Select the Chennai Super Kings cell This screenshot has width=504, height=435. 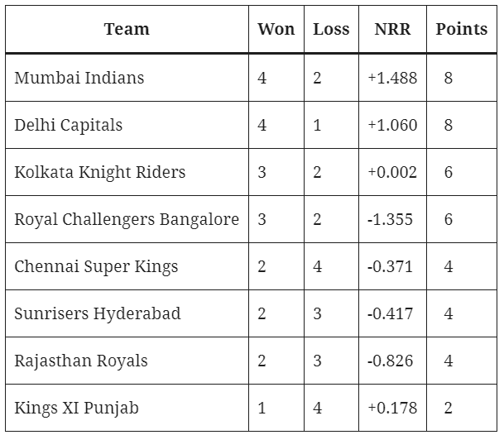pos(127,266)
